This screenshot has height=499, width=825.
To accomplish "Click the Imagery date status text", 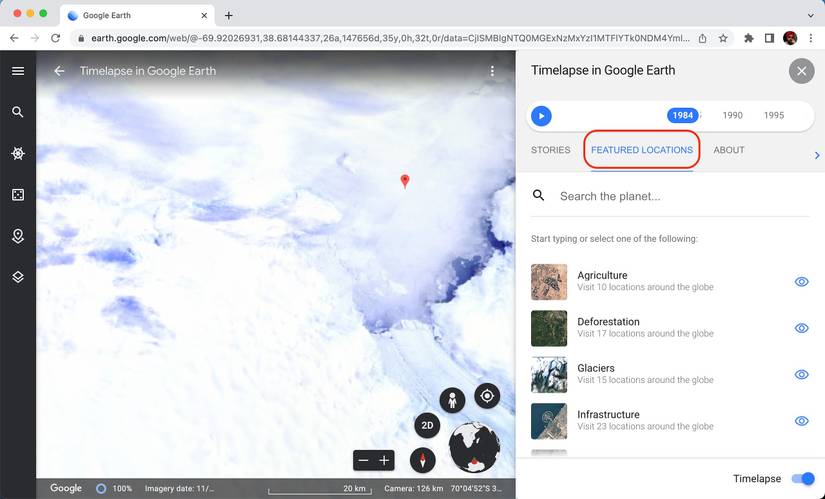I will coord(179,488).
